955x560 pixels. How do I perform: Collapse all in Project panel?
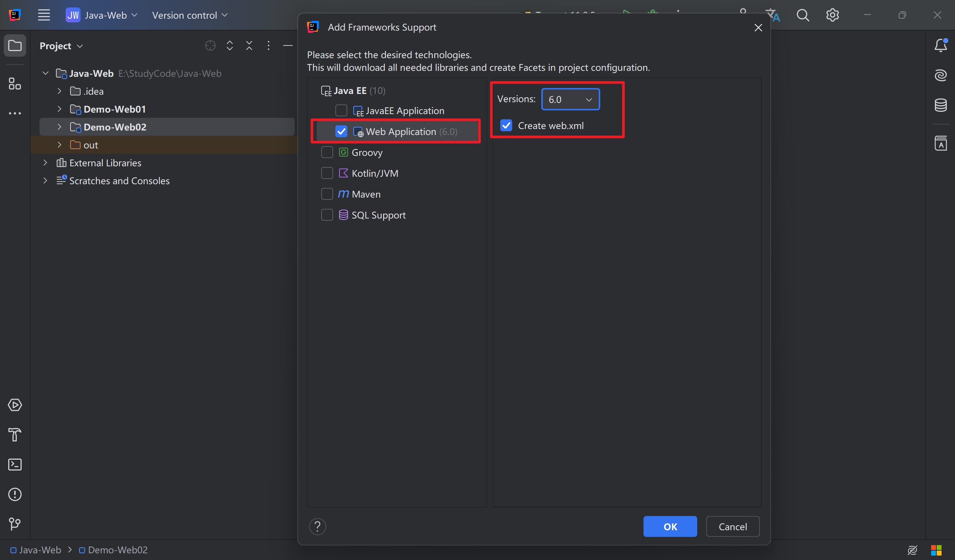[x=249, y=46]
